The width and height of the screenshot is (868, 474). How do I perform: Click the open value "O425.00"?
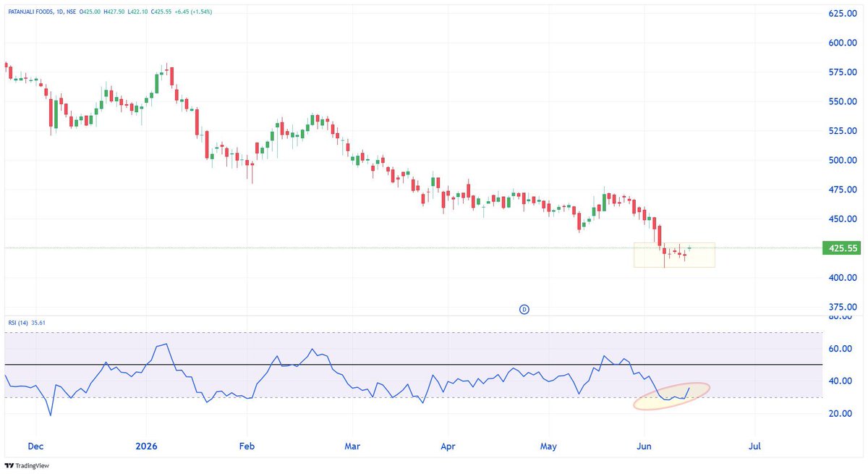coord(90,12)
